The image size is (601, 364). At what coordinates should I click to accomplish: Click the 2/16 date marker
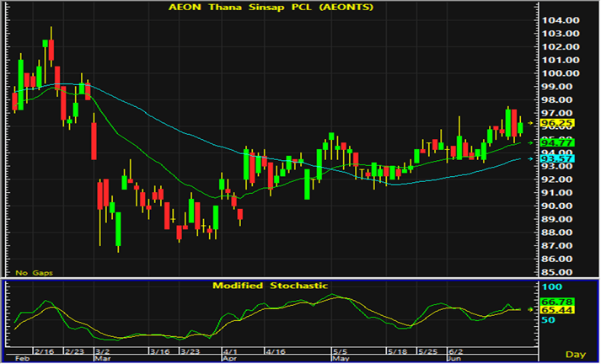pos(44,351)
